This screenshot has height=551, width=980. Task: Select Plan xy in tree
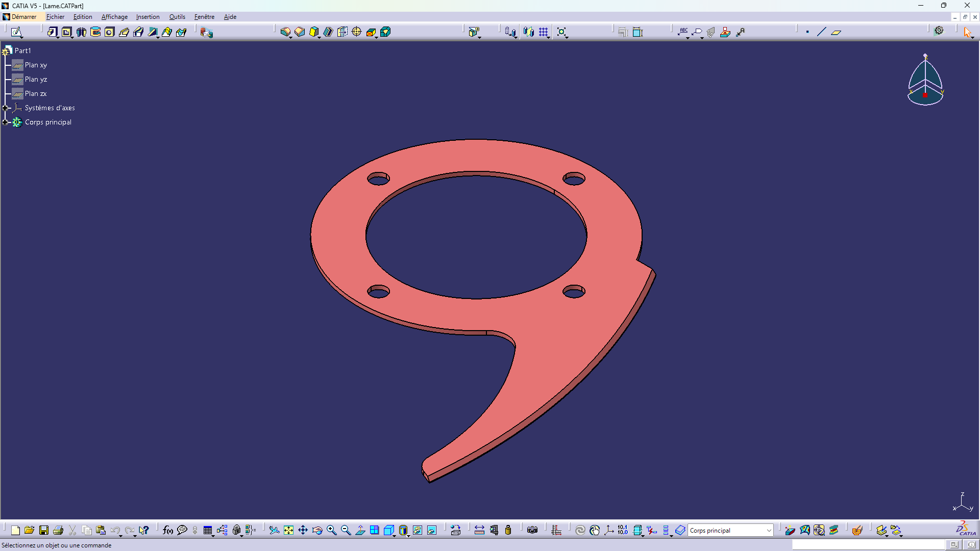click(x=36, y=65)
